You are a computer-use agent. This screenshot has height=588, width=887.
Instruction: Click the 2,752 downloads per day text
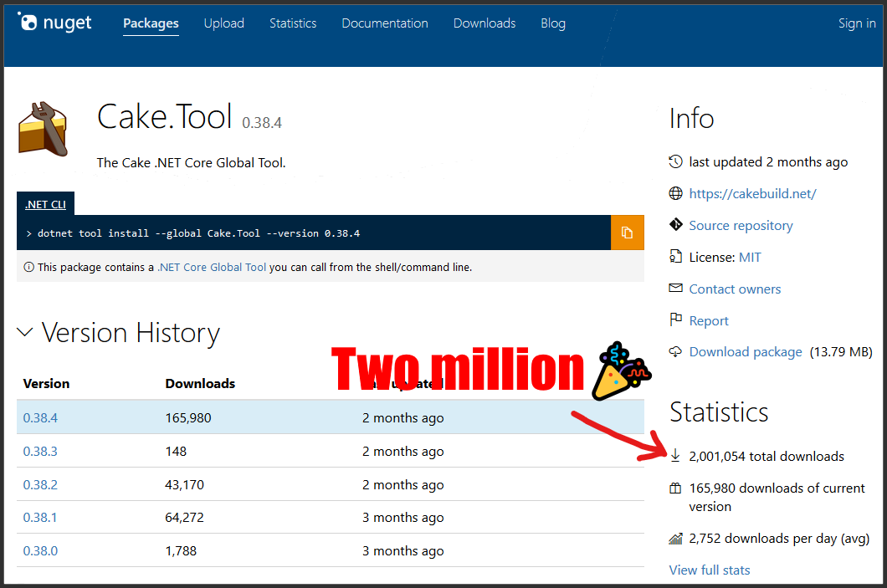[779, 539]
